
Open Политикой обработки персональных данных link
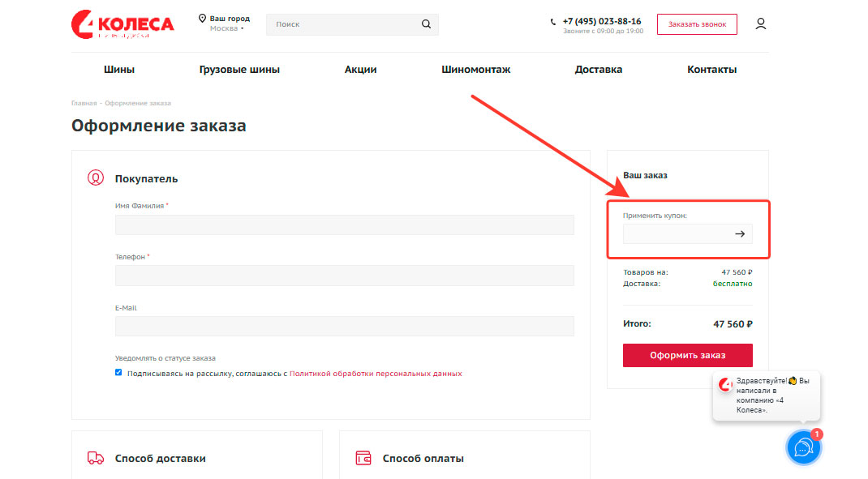[376, 374]
